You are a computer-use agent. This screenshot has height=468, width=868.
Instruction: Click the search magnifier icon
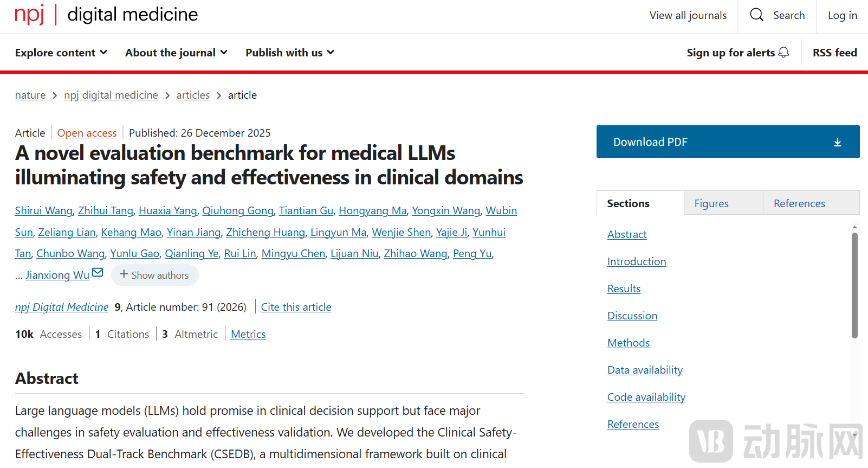pos(756,15)
